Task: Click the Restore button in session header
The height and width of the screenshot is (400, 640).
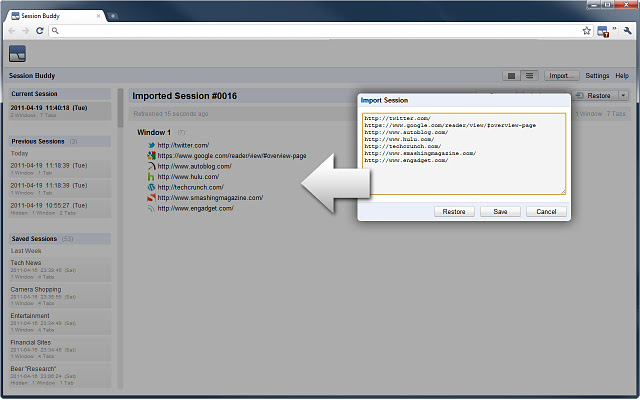Action: point(595,96)
